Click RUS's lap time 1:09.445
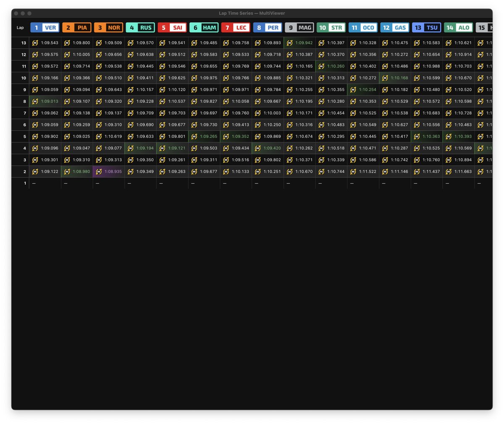The height and width of the screenshot is (424, 504). point(145,66)
